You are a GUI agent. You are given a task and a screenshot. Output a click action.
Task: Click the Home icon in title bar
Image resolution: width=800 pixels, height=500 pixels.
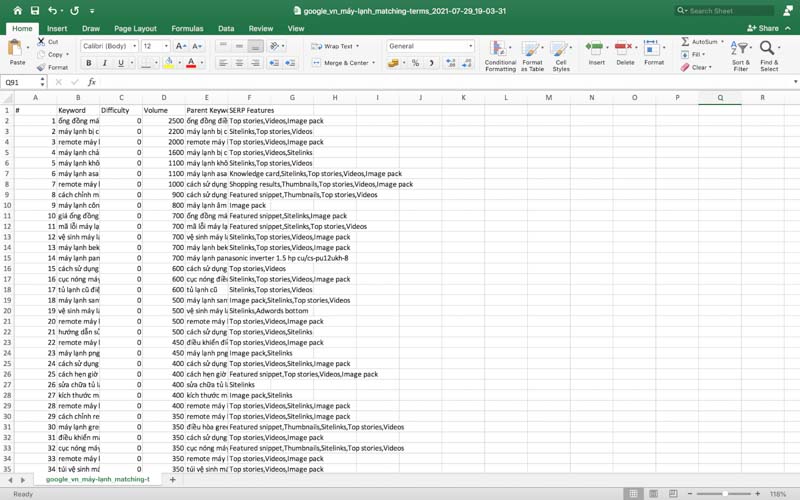click(17, 10)
